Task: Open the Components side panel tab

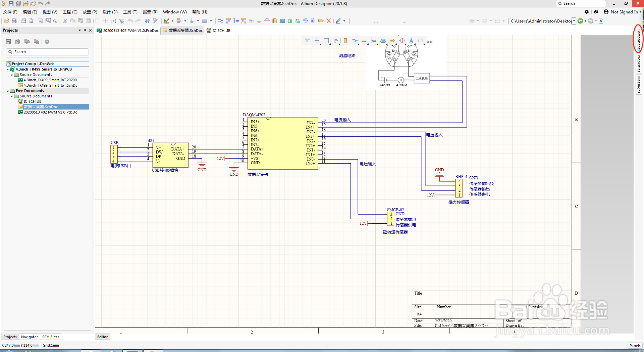Action: point(638,39)
